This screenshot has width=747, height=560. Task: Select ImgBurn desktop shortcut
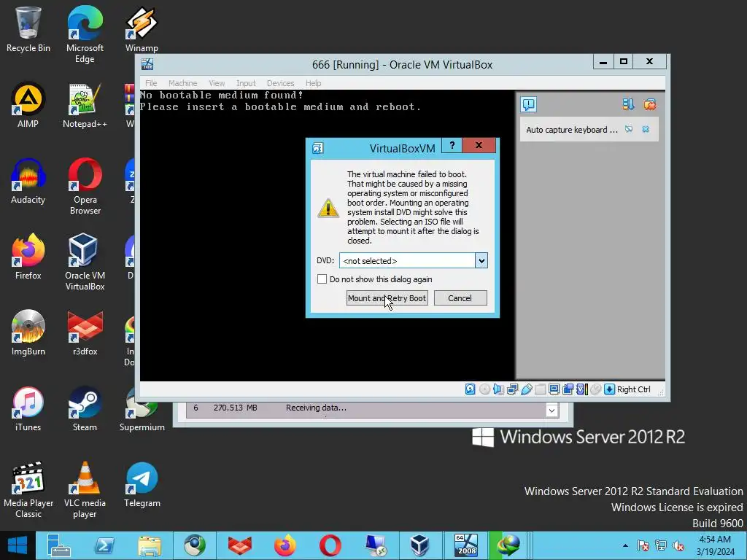(28, 332)
